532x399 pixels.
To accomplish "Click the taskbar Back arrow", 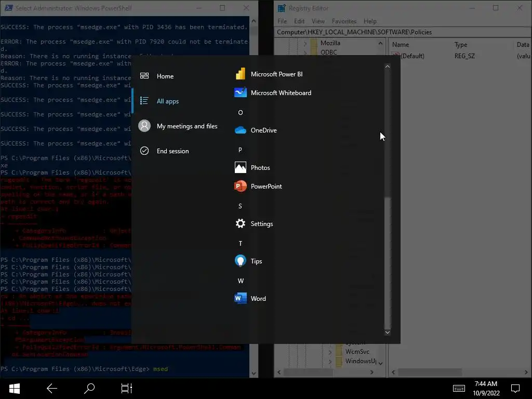I will tap(52, 389).
